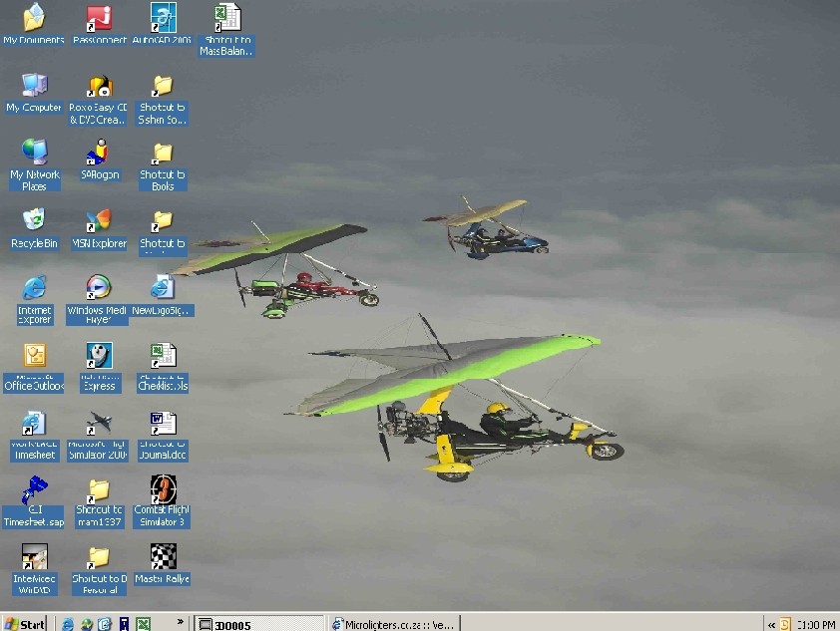Open the My Computer desktop icon
840x631 pixels.
click(x=34, y=93)
